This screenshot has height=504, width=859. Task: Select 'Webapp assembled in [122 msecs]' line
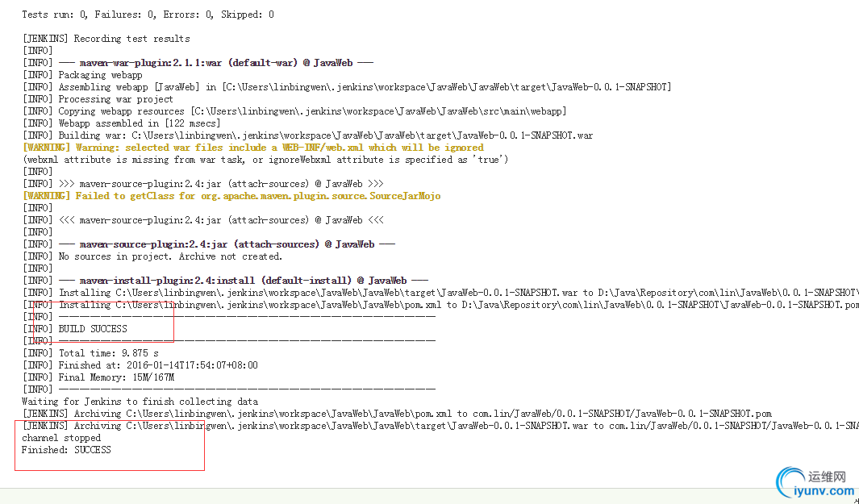click(x=121, y=123)
